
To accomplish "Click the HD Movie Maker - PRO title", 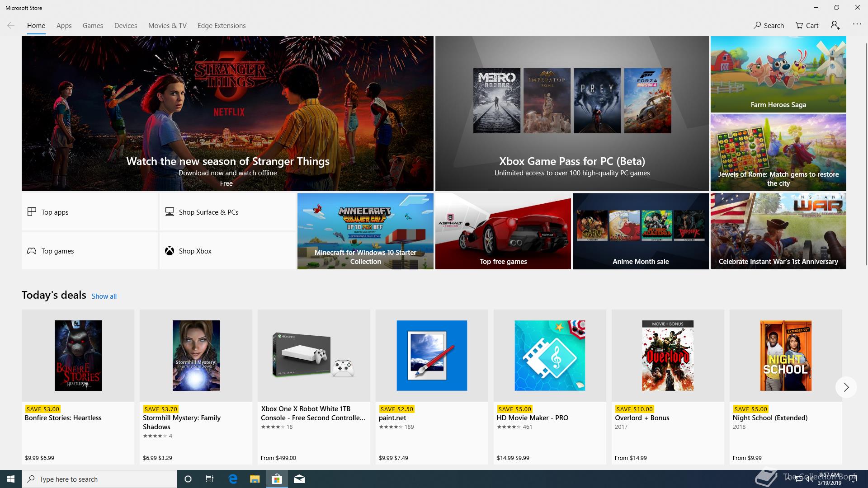I will [533, 418].
